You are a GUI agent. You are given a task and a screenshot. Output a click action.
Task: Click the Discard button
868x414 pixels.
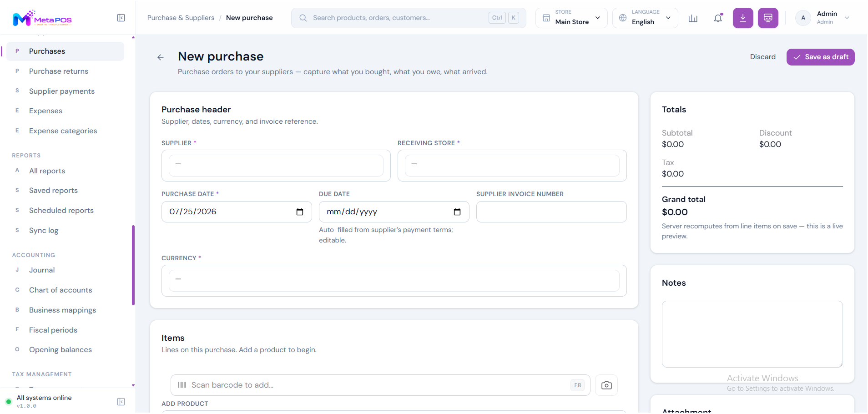pos(762,57)
